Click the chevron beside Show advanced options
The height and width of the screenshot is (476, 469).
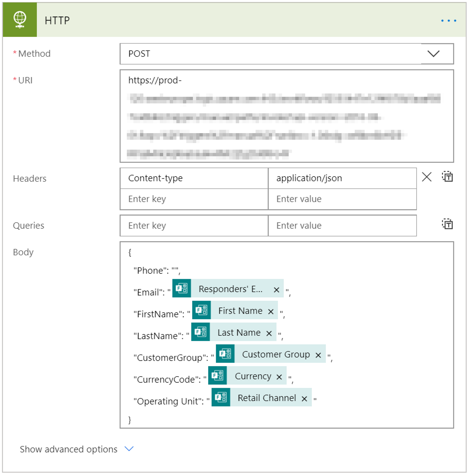click(x=129, y=449)
